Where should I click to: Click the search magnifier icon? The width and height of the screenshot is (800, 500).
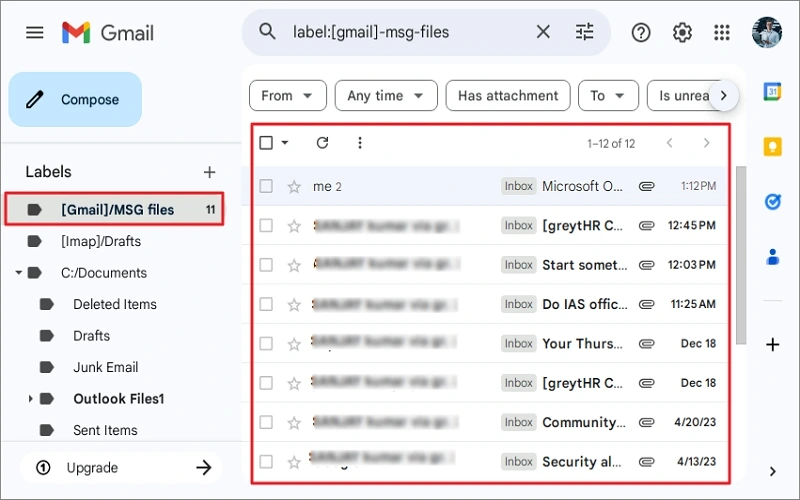(267, 32)
